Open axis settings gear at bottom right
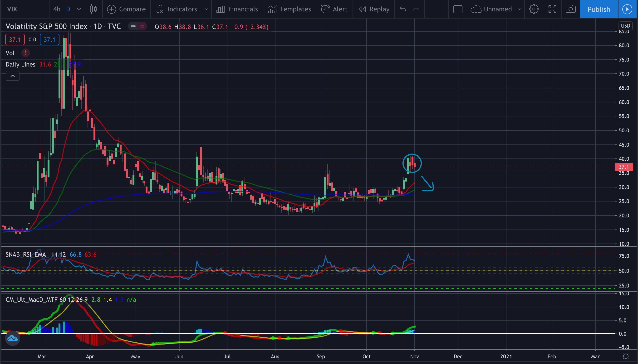Image resolution: width=638 pixels, height=364 pixels. [x=626, y=356]
